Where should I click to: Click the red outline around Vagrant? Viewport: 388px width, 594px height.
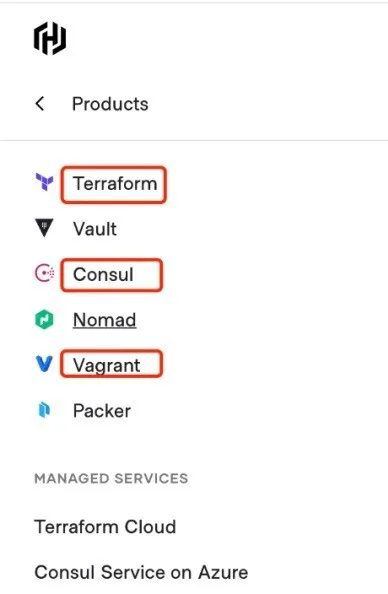pyautogui.click(x=112, y=364)
